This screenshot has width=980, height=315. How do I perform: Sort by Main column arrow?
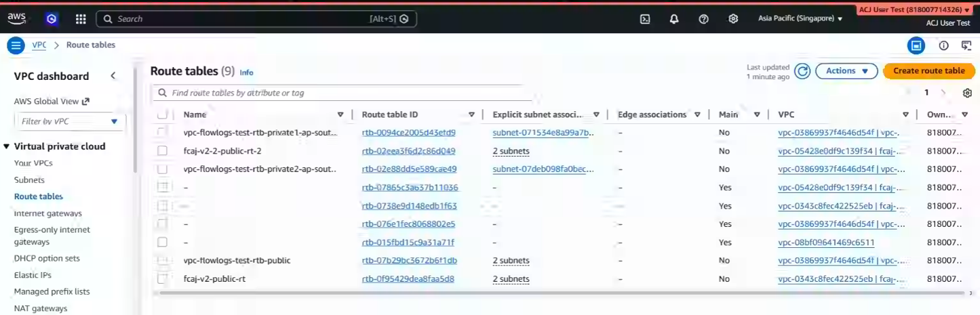(x=757, y=115)
